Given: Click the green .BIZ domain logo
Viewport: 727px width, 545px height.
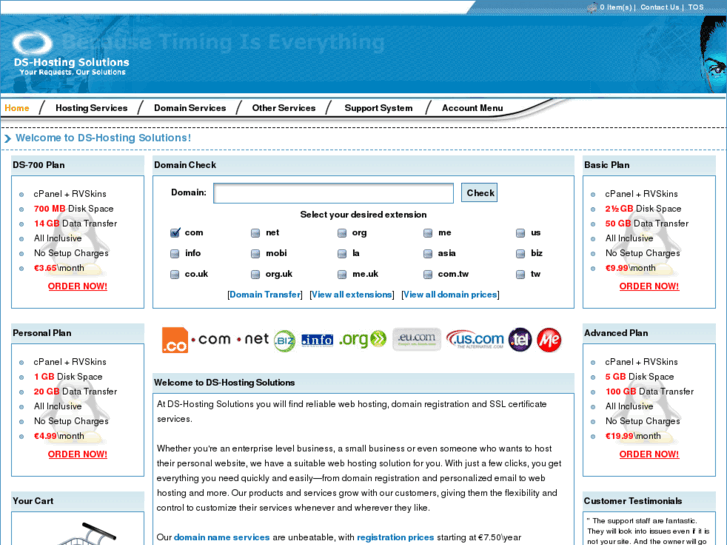Looking at the screenshot, I should [x=284, y=341].
